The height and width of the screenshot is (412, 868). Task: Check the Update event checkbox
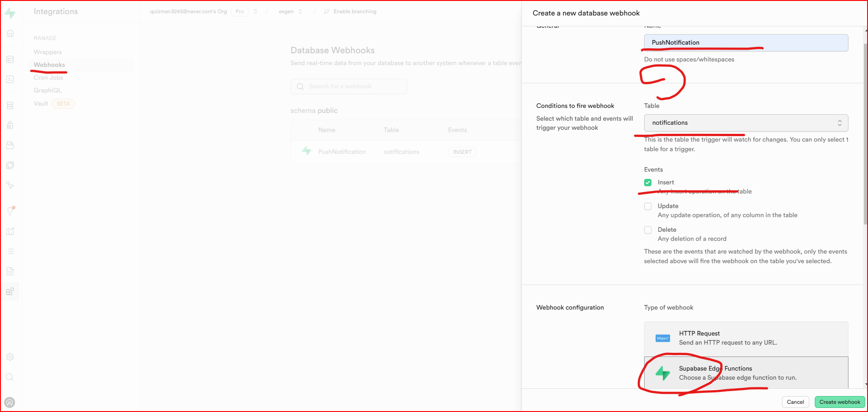[x=648, y=206]
